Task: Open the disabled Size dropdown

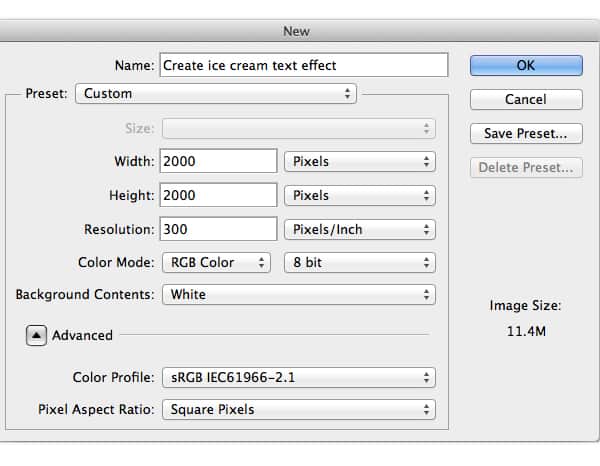Action: pos(299,128)
